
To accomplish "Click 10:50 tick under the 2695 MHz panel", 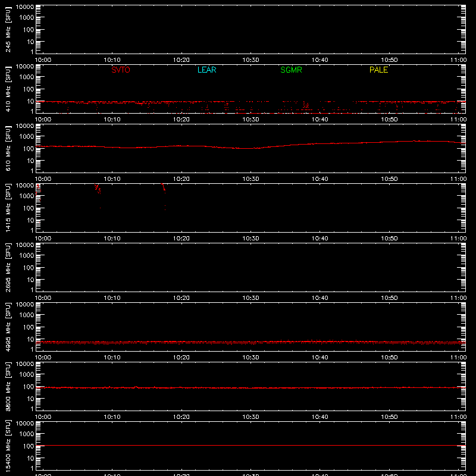I will point(389,298).
